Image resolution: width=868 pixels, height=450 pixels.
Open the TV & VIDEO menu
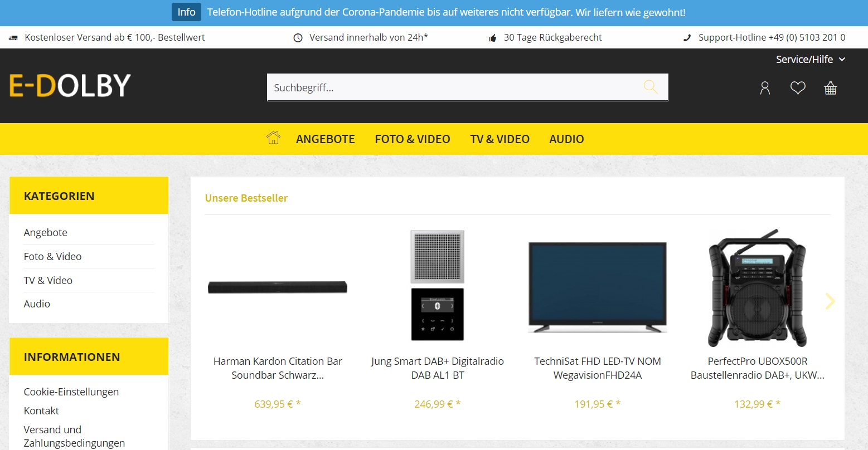[x=500, y=139]
